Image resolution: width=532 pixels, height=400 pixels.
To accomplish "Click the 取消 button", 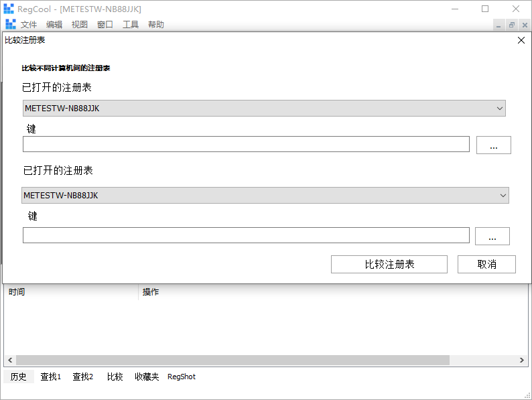I will [486, 264].
